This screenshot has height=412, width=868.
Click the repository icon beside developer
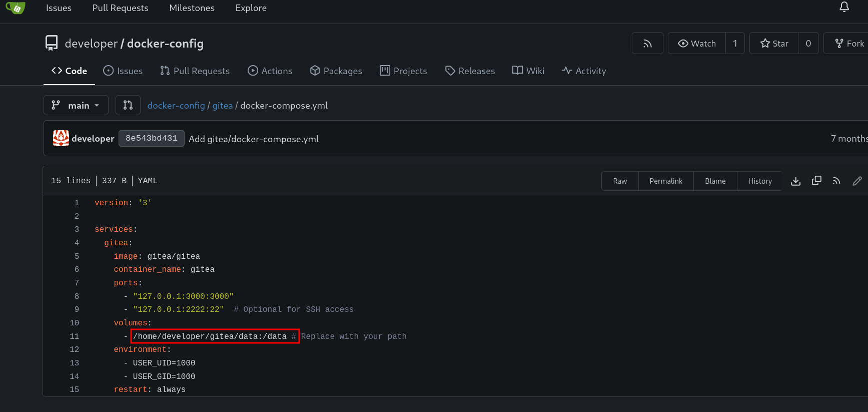point(52,43)
